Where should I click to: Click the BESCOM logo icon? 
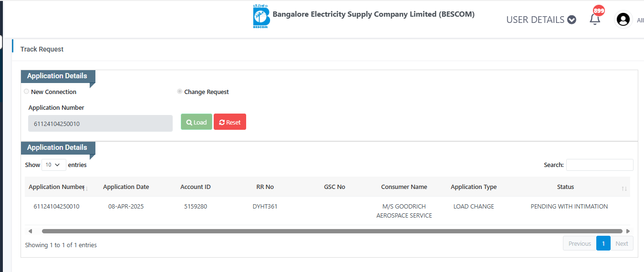(x=261, y=17)
